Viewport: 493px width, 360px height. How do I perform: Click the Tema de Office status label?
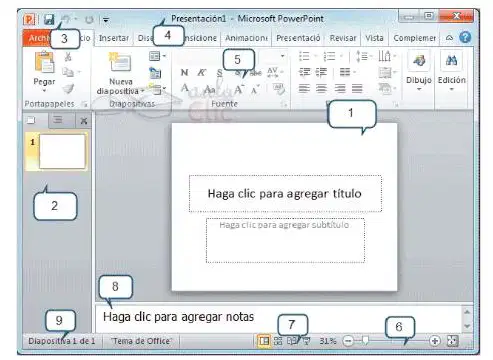pyautogui.click(x=141, y=341)
